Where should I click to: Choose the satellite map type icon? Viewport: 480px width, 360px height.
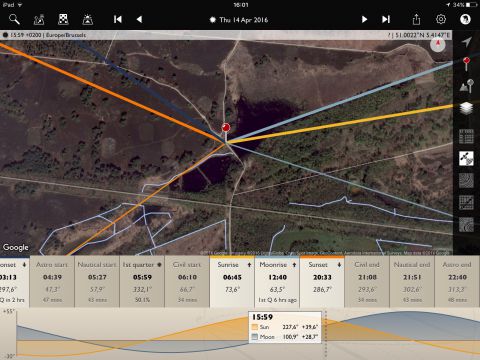pyautogui.click(x=466, y=158)
